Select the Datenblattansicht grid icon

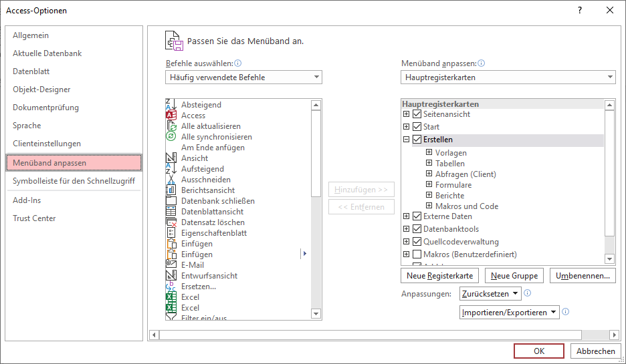(171, 211)
